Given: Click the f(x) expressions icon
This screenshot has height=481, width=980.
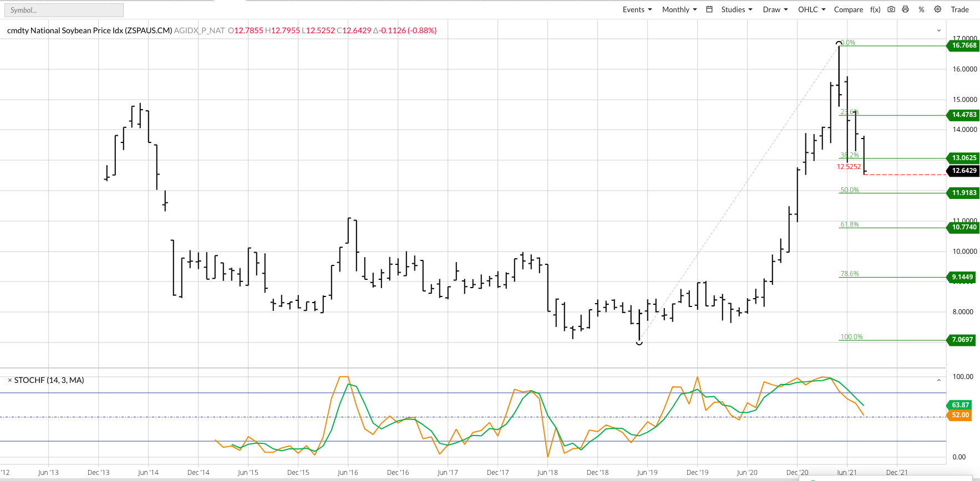Looking at the screenshot, I should pos(875,9).
